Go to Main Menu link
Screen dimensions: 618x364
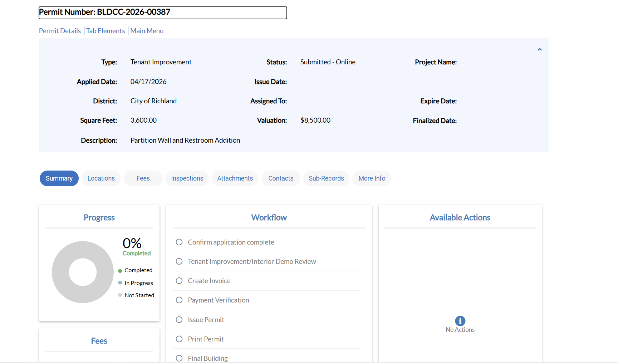147,31
